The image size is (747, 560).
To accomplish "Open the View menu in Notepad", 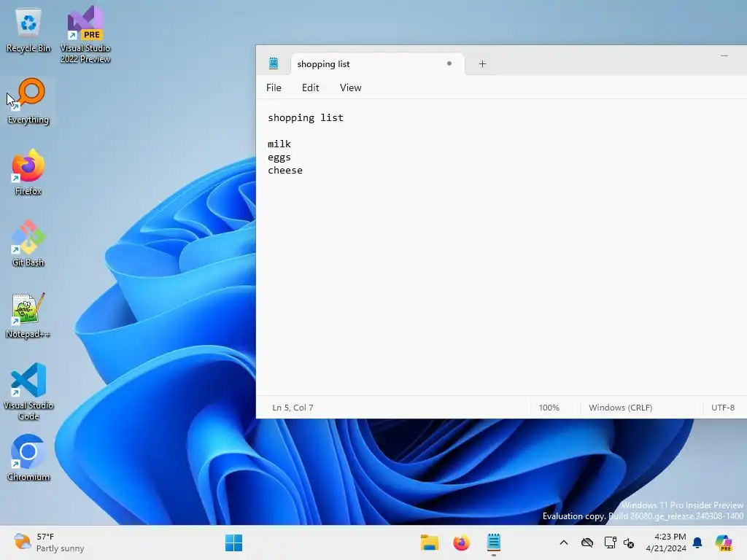I will (x=351, y=87).
